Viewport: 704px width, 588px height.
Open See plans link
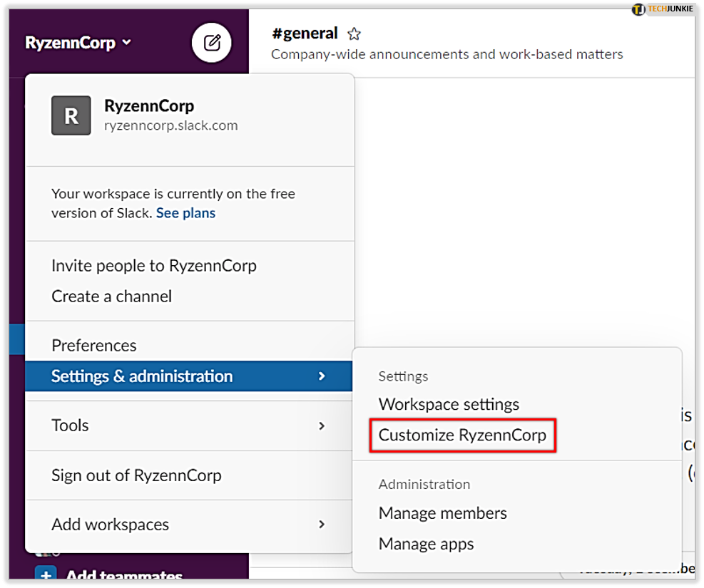[185, 212]
